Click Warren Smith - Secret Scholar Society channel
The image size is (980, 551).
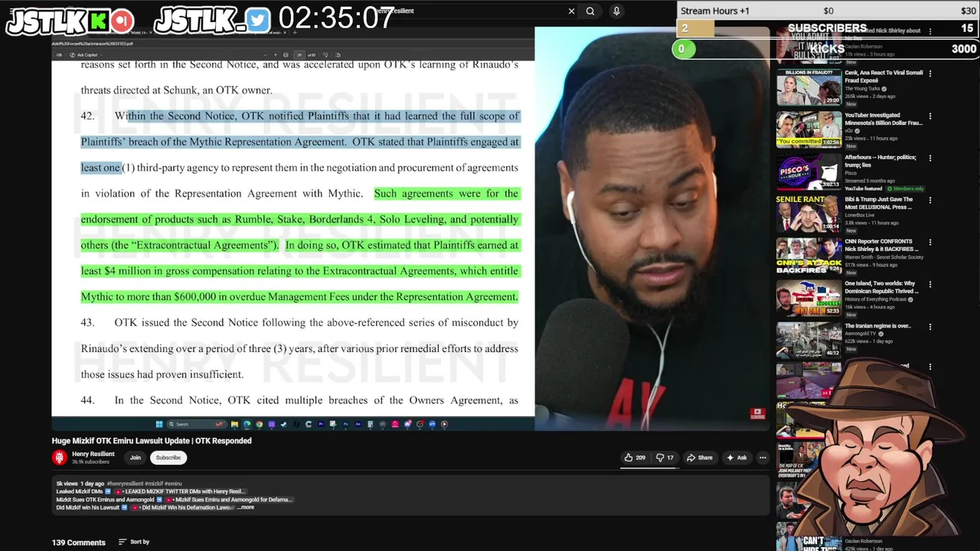click(884, 257)
